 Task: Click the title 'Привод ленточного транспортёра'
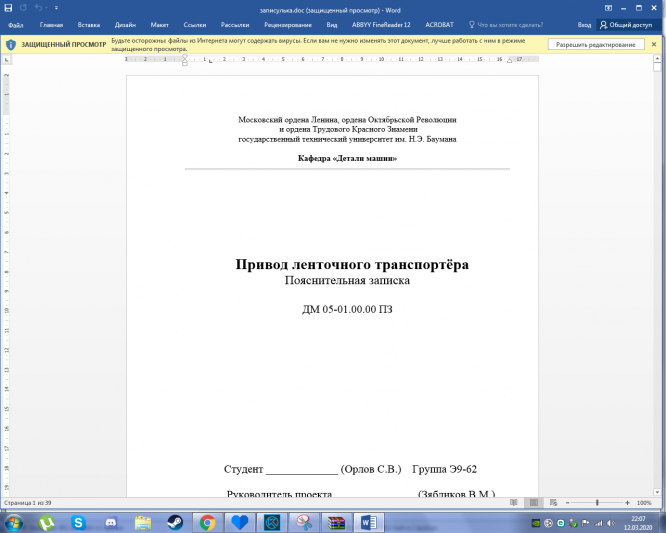(x=352, y=264)
